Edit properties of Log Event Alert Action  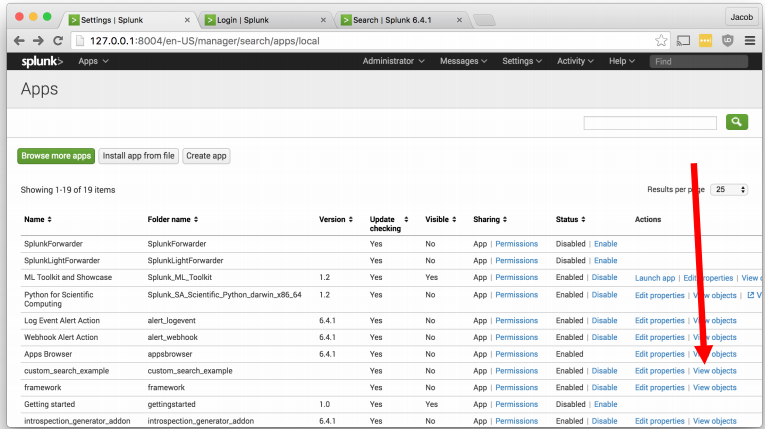click(x=660, y=320)
